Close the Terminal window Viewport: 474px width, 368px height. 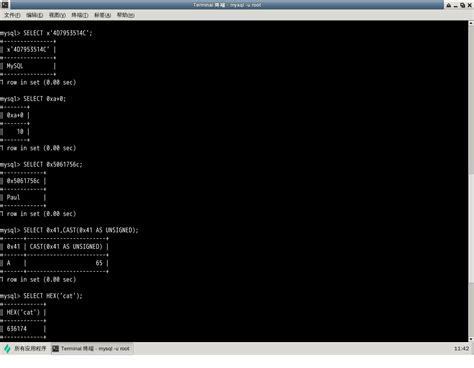click(x=469, y=5)
